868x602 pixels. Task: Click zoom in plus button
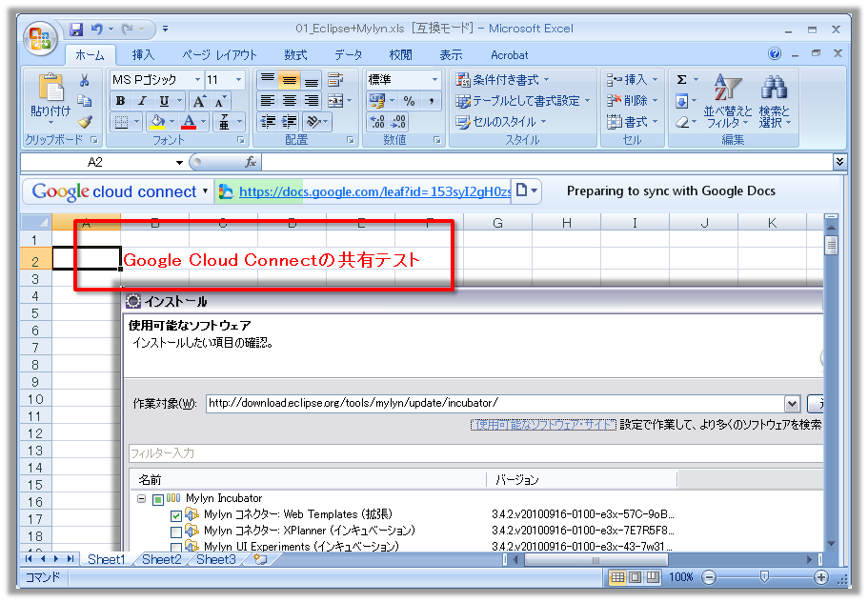point(820,577)
